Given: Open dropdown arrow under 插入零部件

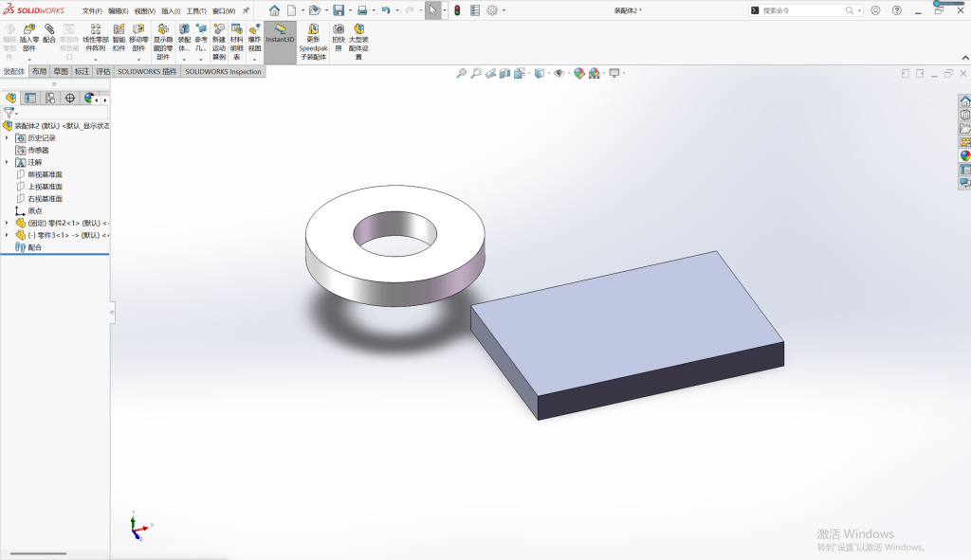Looking at the screenshot, I should tap(29, 60).
